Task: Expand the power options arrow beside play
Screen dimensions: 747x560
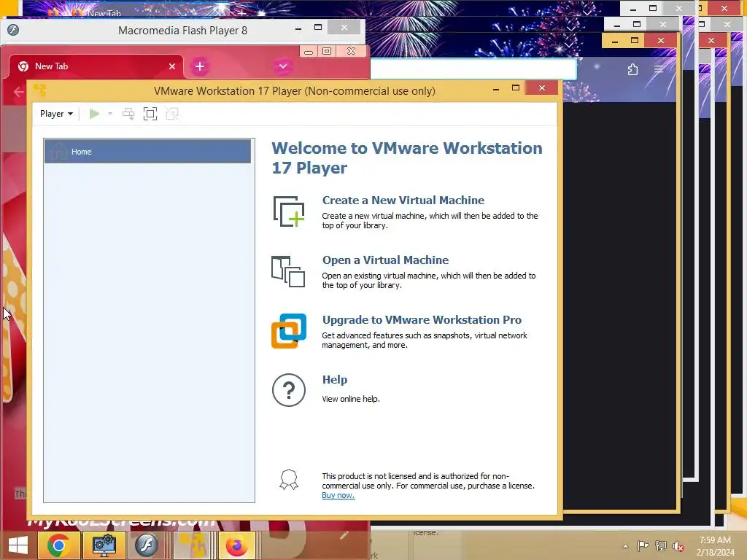Action: point(110,114)
